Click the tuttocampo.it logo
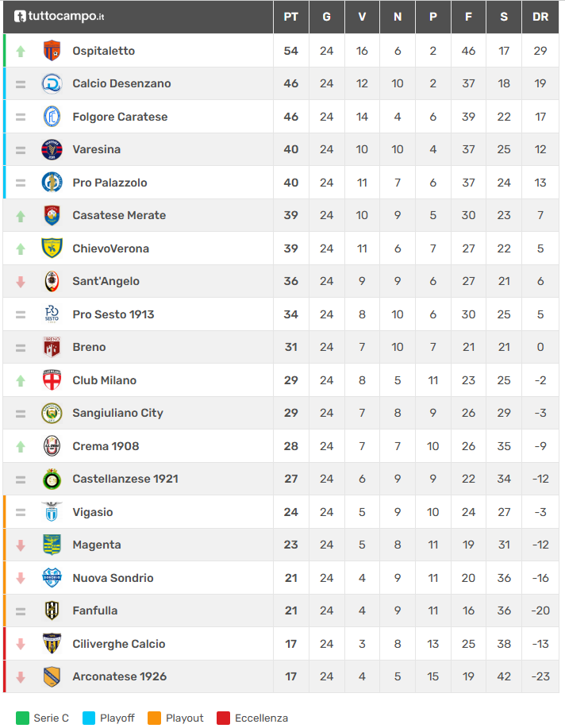Screen dimensions: 565x728 point(59,16)
